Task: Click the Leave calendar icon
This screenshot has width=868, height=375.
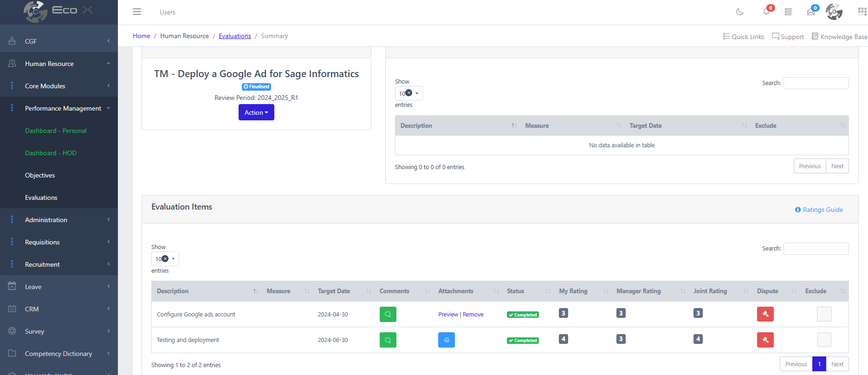Action: coord(12,286)
